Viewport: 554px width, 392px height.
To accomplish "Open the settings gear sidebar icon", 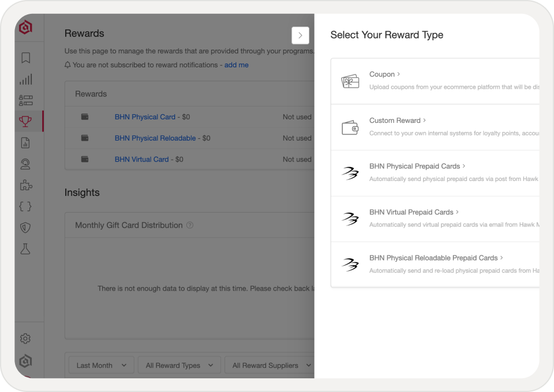I will pyautogui.click(x=25, y=338).
